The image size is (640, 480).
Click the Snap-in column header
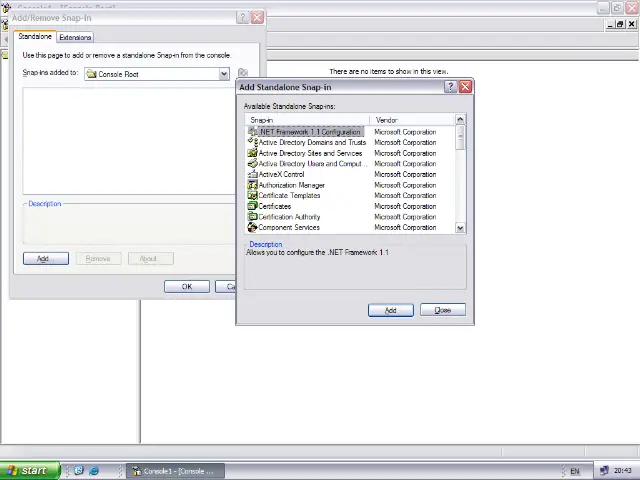308,120
